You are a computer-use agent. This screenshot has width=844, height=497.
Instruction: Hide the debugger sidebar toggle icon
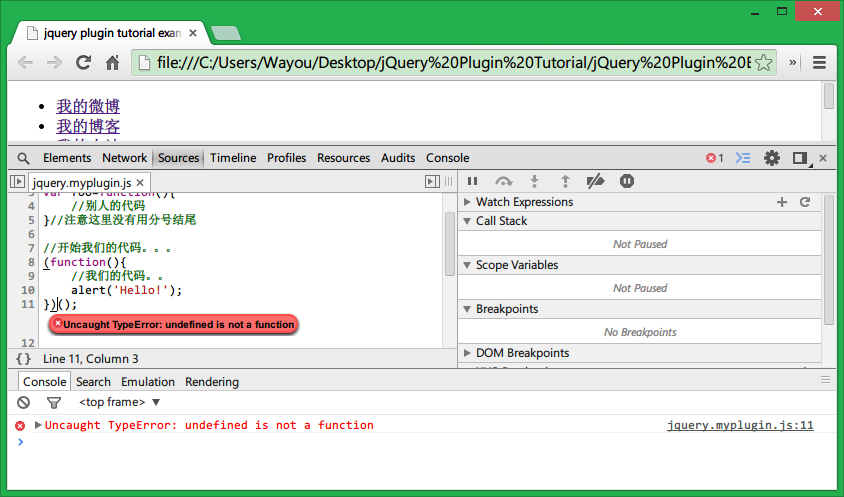[432, 182]
